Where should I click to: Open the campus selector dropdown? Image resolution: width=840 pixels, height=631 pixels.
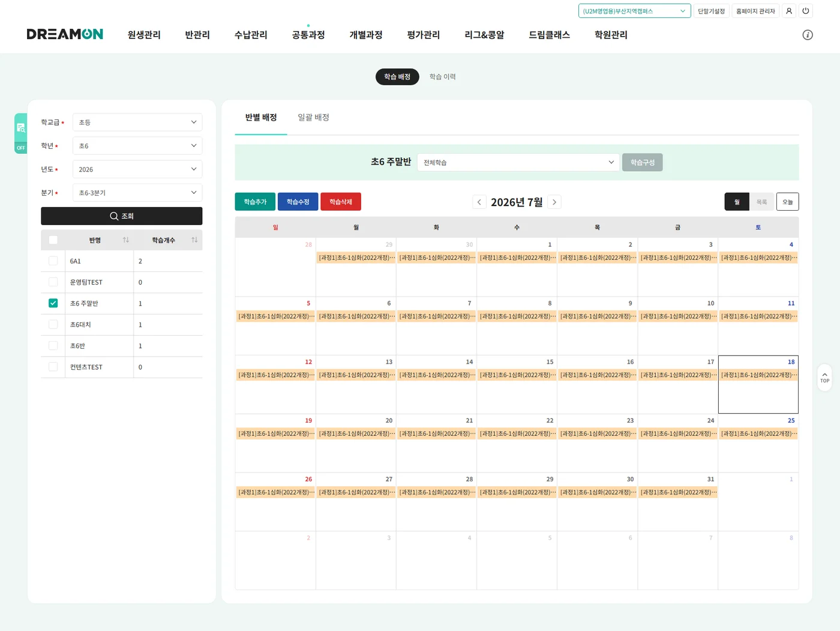click(634, 11)
